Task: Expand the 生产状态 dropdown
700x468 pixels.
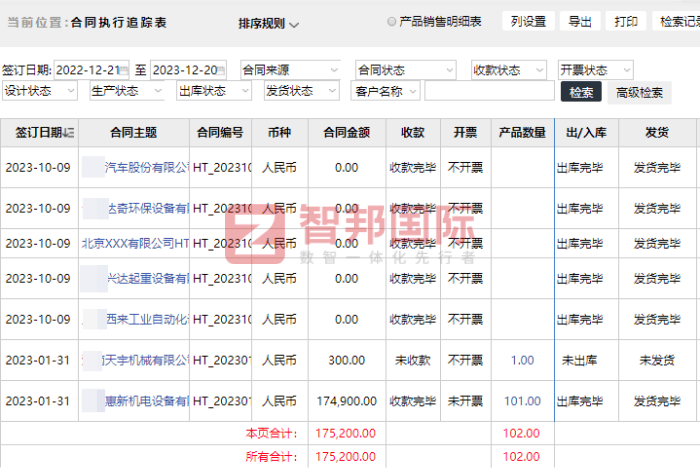Action: [x=127, y=91]
